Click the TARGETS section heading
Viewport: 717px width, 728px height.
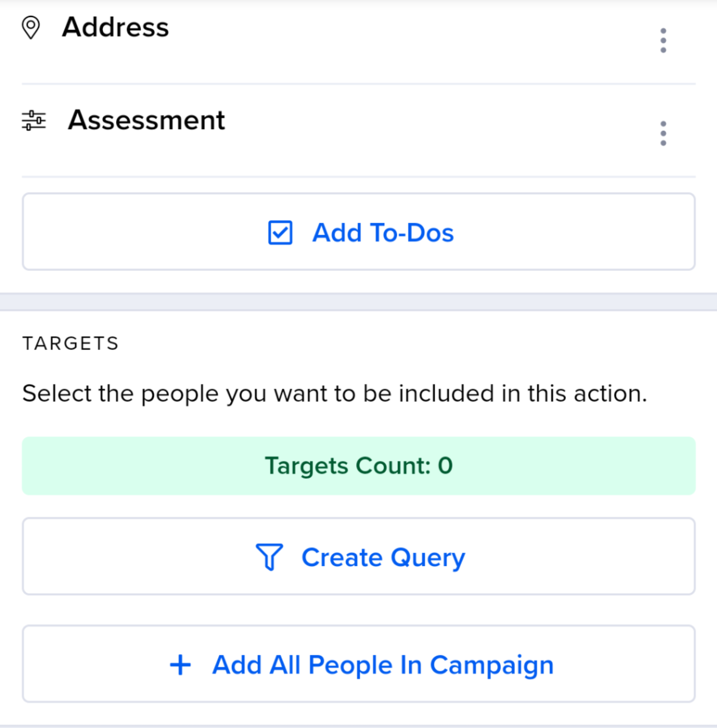pyautogui.click(x=71, y=342)
